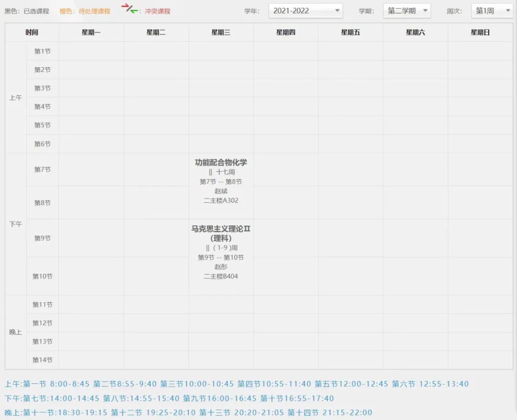Select the 功能配合物化学 course block
This screenshot has width=517, height=420.
point(221,163)
